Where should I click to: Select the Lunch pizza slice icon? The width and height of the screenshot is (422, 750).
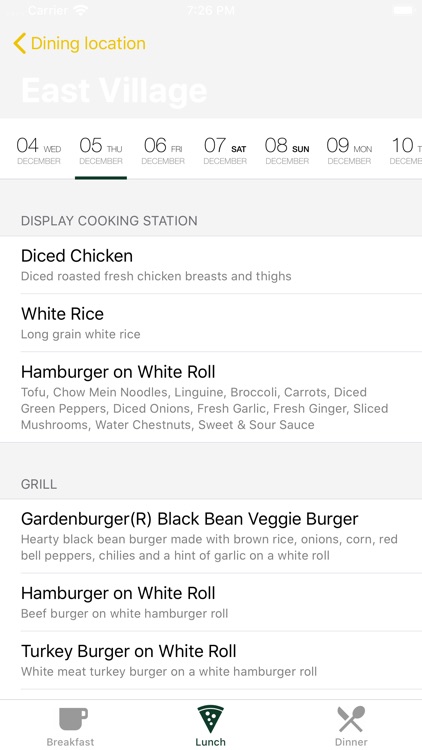[x=211, y=719]
